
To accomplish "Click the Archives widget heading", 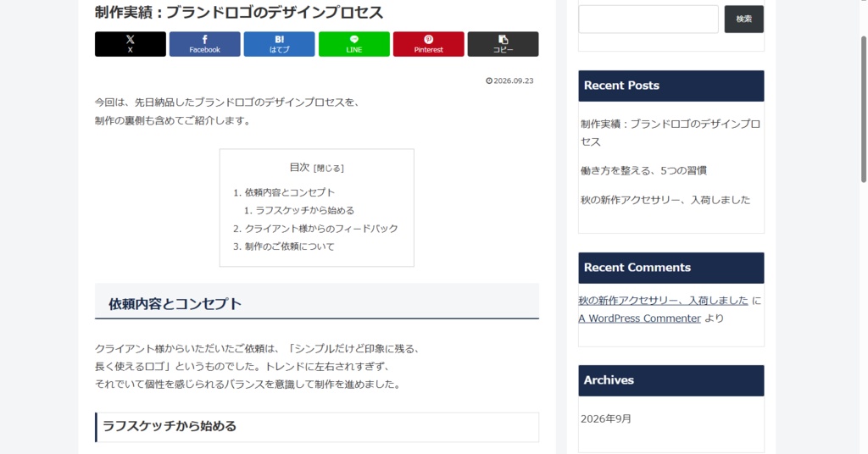I will pyautogui.click(x=671, y=380).
